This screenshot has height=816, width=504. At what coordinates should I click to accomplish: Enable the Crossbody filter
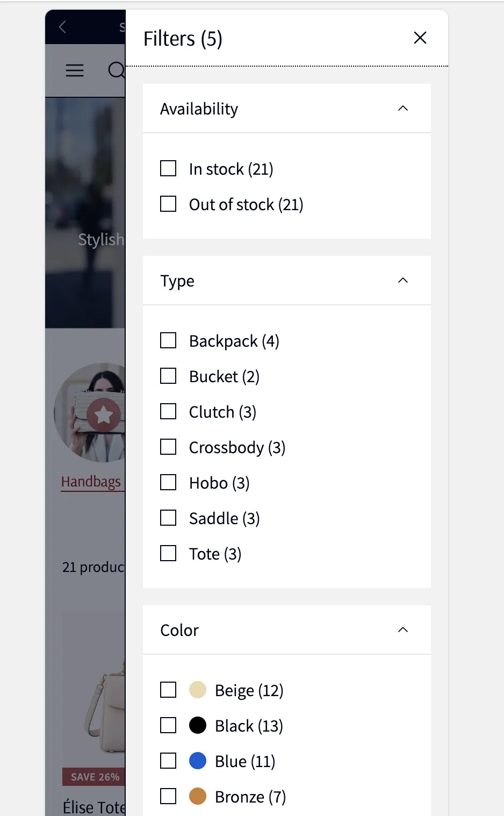(168, 447)
